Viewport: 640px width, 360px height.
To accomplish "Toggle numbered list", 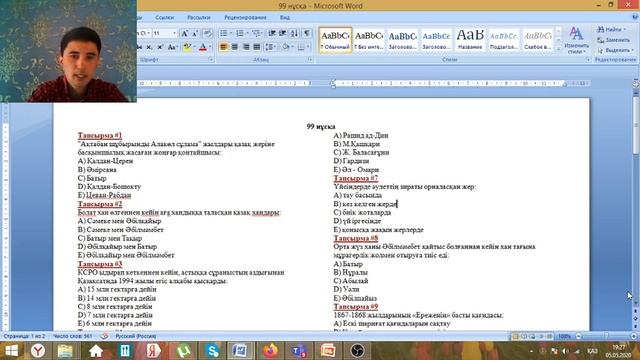I will (241, 33).
